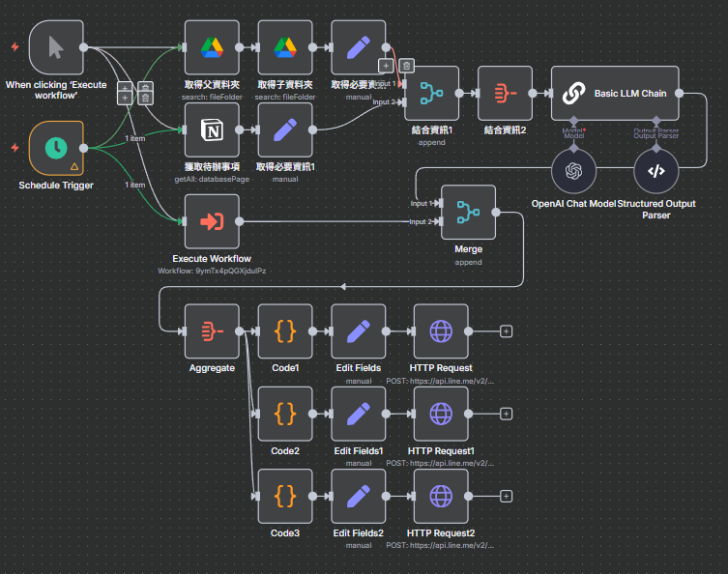Open the Execute Workflow node
The width and height of the screenshot is (728, 574).
(x=212, y=221)
